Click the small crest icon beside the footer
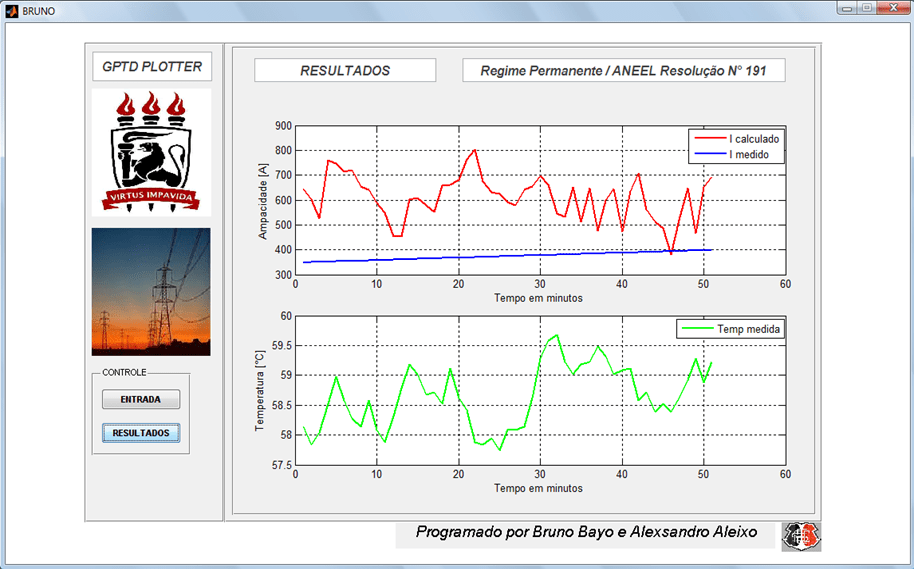The width and height of the screenshot is (914, 569). click(801, 535)
